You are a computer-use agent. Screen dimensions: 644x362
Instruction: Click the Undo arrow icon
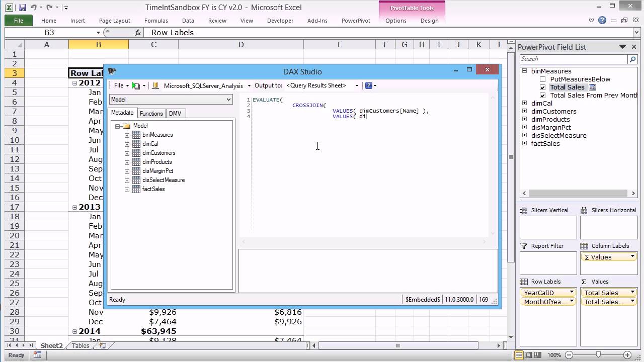point(34,8)
